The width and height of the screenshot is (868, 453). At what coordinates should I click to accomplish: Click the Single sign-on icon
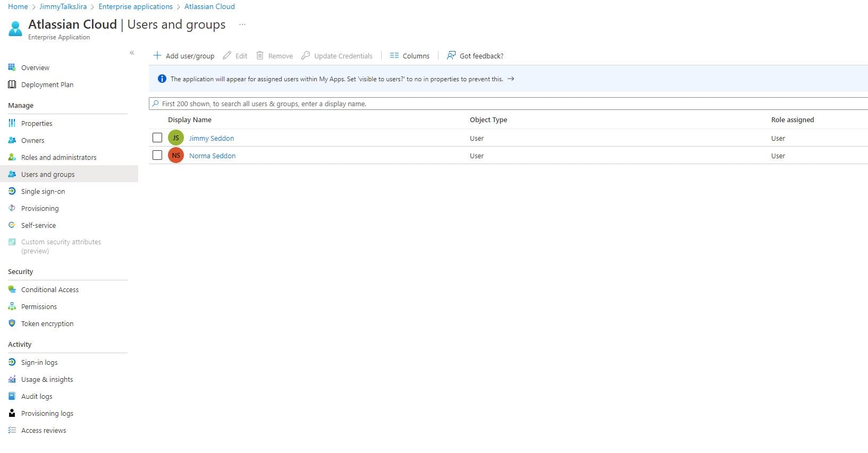click(12, 191)
